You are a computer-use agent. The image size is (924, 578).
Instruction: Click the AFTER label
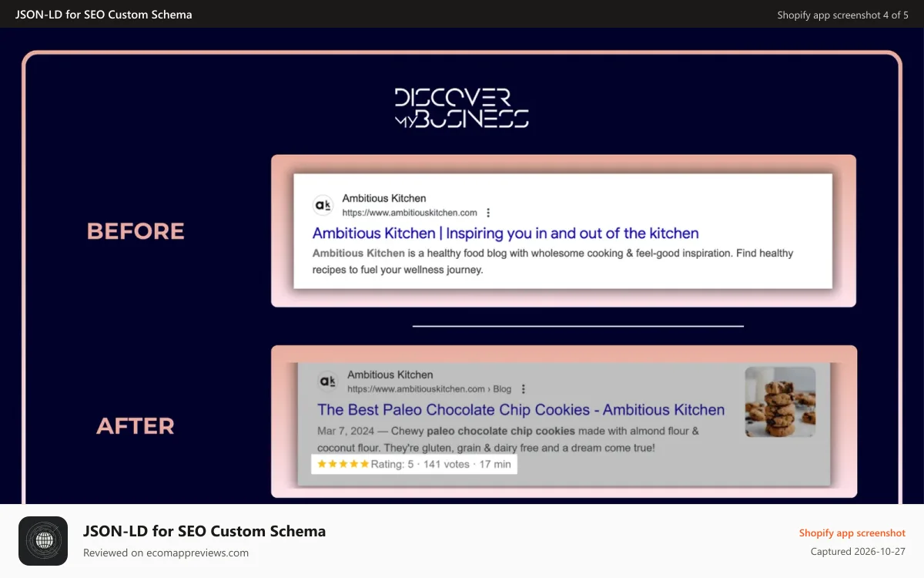pos(136,425)
